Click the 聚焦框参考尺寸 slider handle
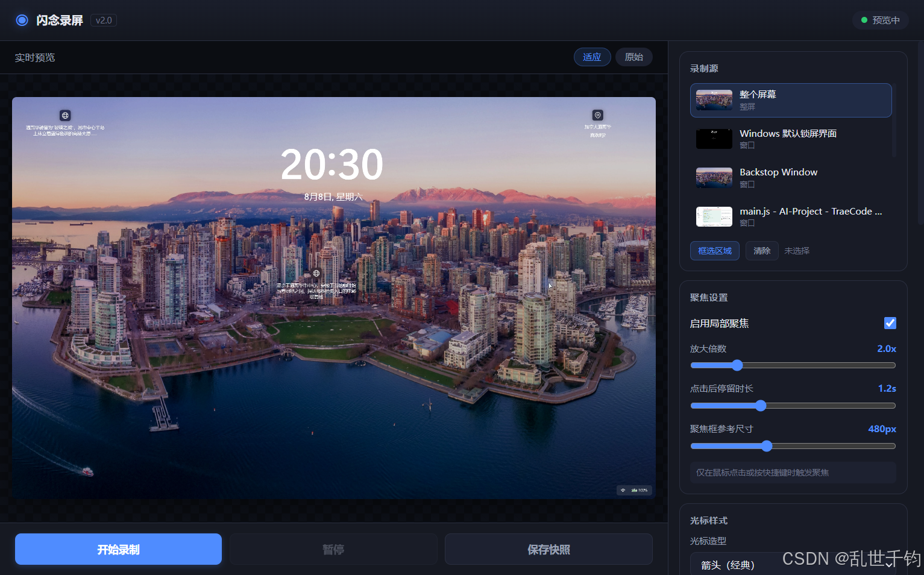The height and width of the screenshot is (575, 924). coord(767,446)
